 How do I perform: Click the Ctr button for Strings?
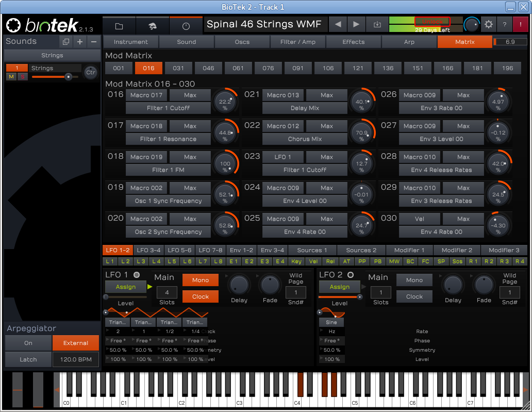click(91, 72)
